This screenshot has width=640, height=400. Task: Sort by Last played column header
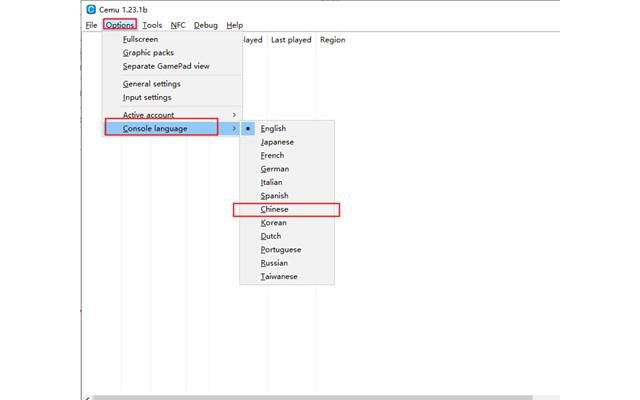pyautogui.click(x=291, y=40)
